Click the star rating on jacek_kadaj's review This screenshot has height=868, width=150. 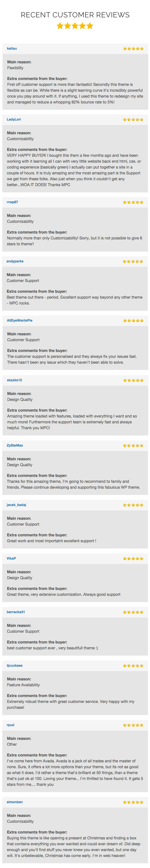(x=133, y=505)
